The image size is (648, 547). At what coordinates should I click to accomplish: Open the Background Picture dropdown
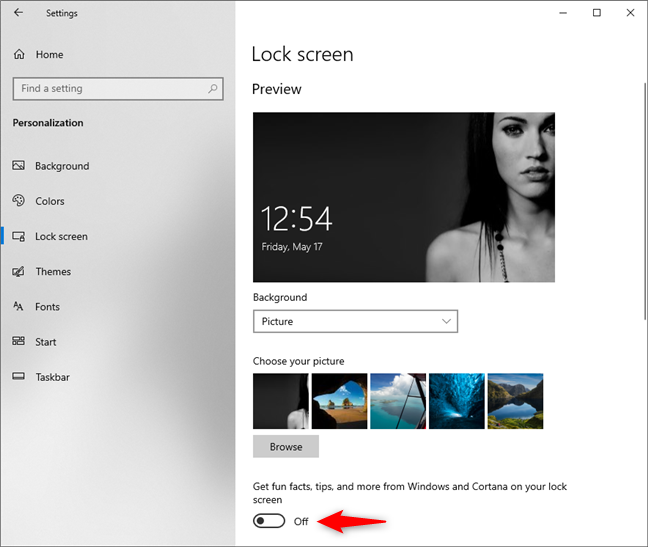click(355, 321)
